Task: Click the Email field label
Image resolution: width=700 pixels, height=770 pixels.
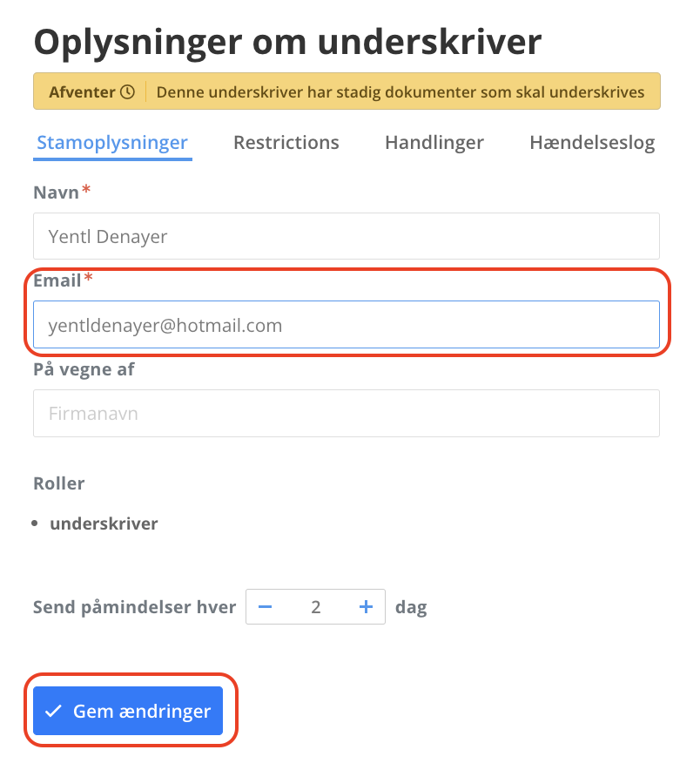Action: click(x=57, y=280)
